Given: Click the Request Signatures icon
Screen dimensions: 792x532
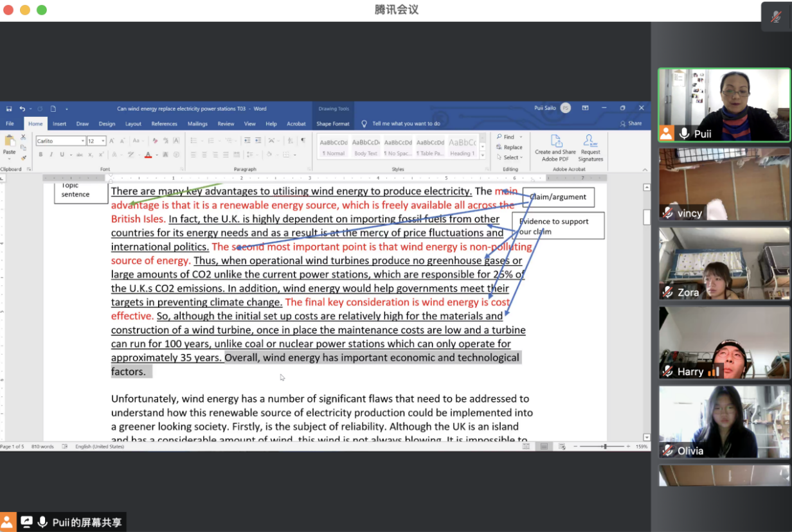Looking at the screenshot, I should tap(590, 141).
